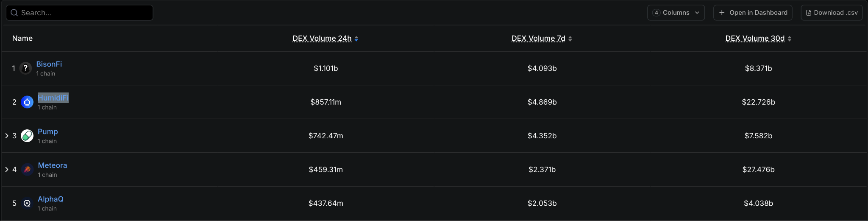Expand the Pump row chevron
Viewport: 868px width, 221px height.
[x=7, y=136]
